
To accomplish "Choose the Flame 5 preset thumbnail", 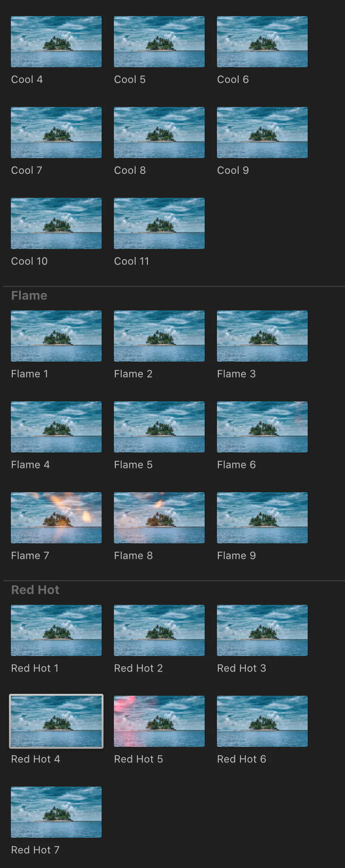I will point(159,427).
